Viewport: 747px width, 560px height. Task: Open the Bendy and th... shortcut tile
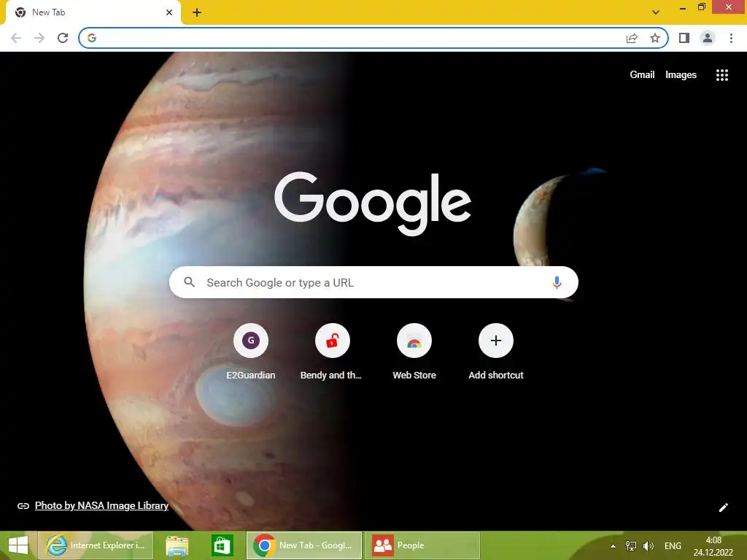[332, 351]
